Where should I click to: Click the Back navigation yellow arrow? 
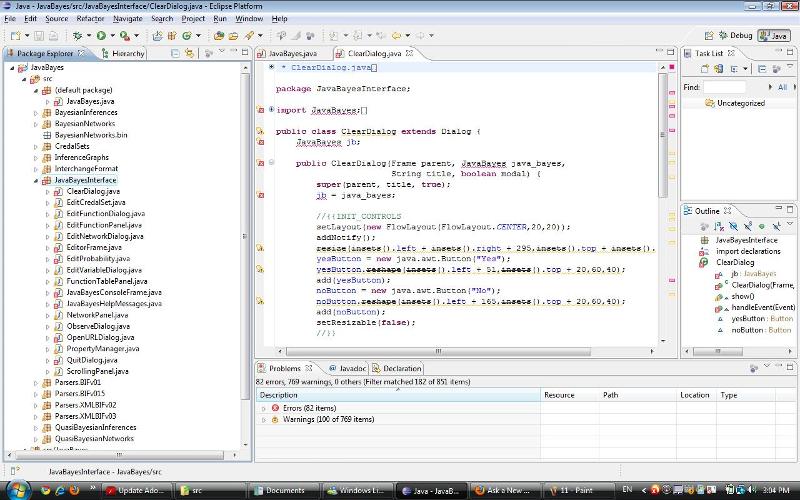click(396, 35)
